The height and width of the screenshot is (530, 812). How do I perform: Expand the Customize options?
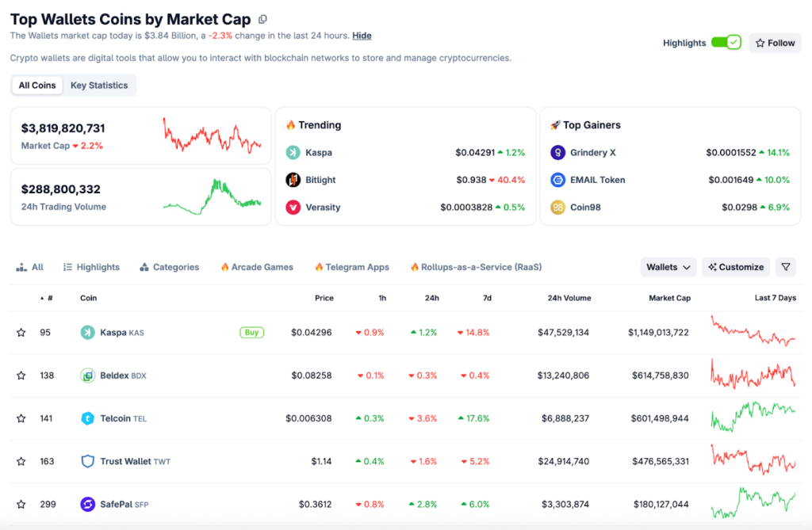(x=735, y=267)
